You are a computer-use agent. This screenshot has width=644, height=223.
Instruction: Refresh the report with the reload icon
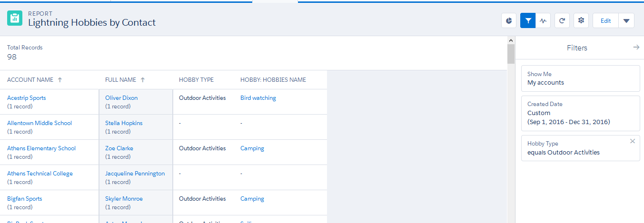point(562,20)
